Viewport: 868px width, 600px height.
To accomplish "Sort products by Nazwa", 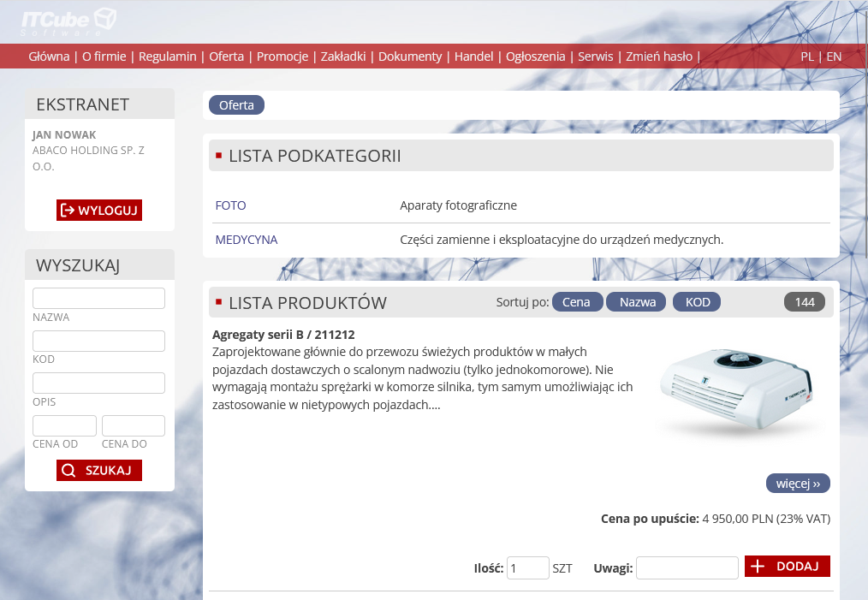I will pos(637,302).
